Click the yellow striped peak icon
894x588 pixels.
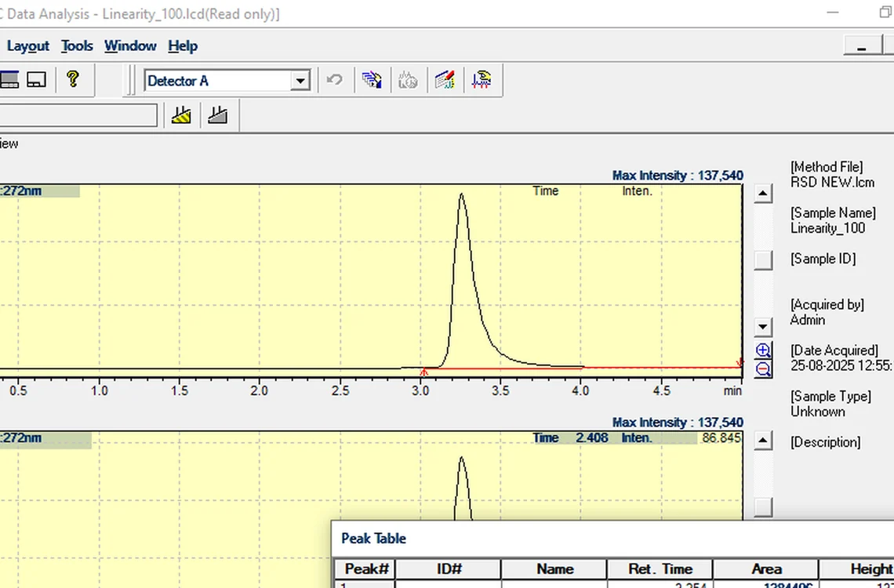pos(181,115)
